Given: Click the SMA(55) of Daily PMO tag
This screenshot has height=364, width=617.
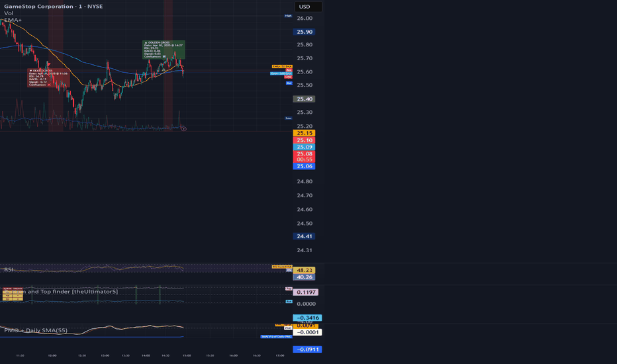Looking at the screenshot, I should (x=276, y=337).
